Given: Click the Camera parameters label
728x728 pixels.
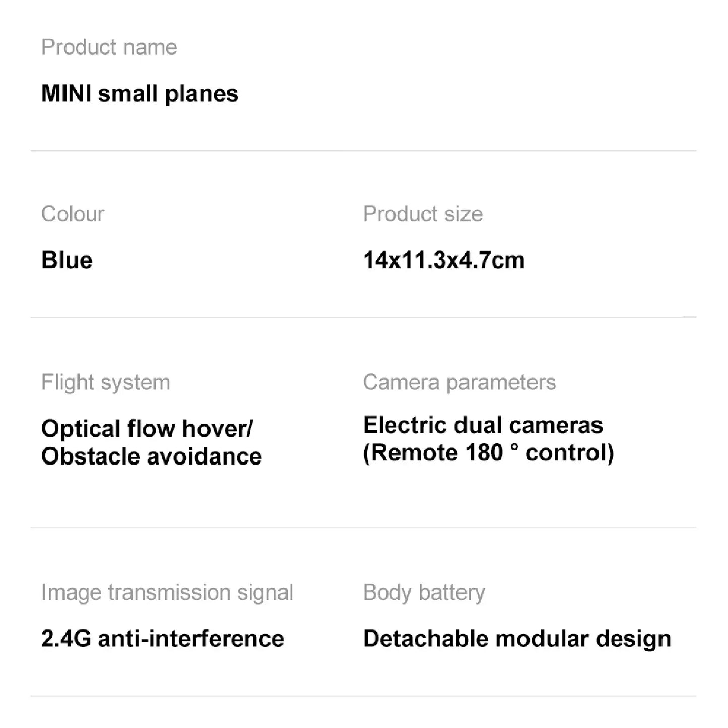Looking at the screenshot, I should click(x=459, y=382).
